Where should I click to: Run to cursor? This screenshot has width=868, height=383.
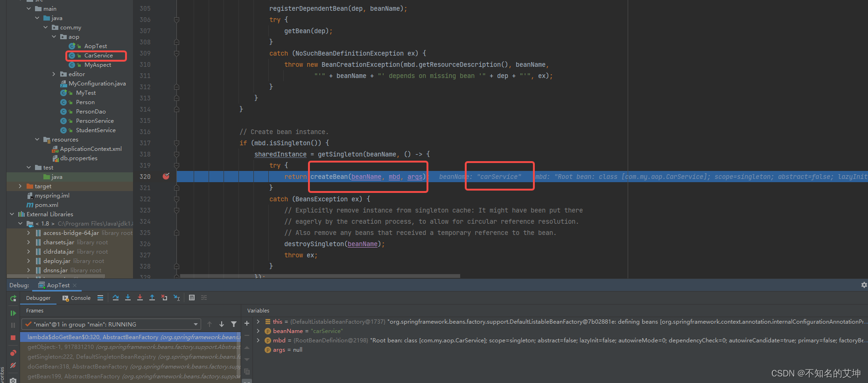tap(176, 298)
